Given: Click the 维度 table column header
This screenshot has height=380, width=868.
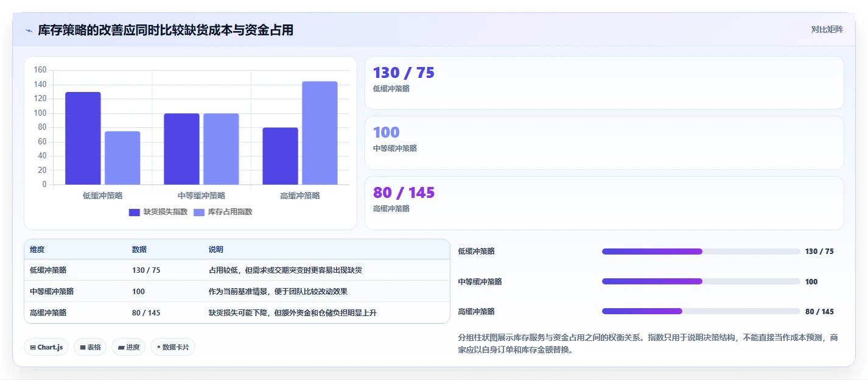Looking at the screenshot, I should tap(37, 250).
